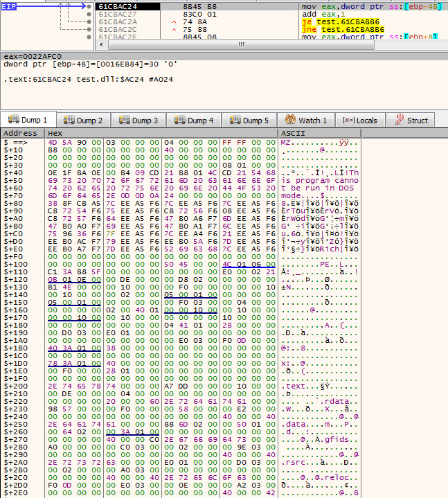
Task: Select the Dump 3 tab icon
Action: [x=123, y=121]
